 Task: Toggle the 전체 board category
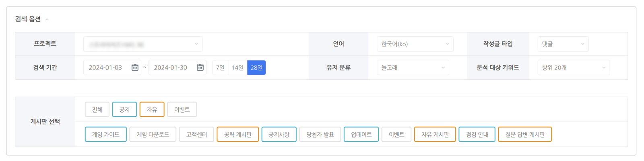coord(97,109)
